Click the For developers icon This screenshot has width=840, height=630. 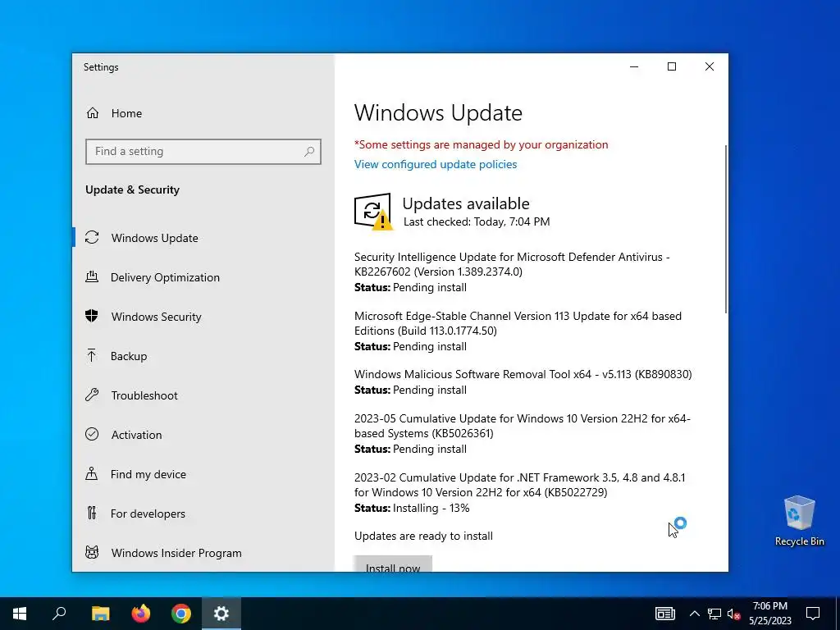92,514
